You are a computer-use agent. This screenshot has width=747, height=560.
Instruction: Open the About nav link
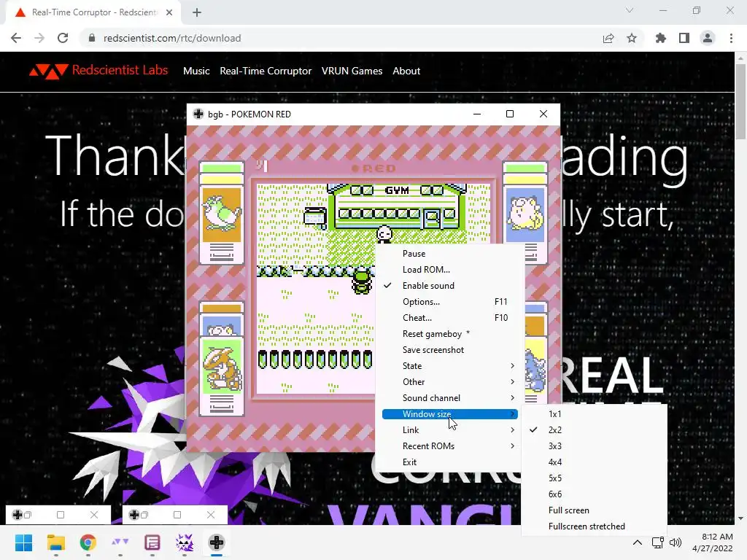pyautogui.click(x=406, y=71)
